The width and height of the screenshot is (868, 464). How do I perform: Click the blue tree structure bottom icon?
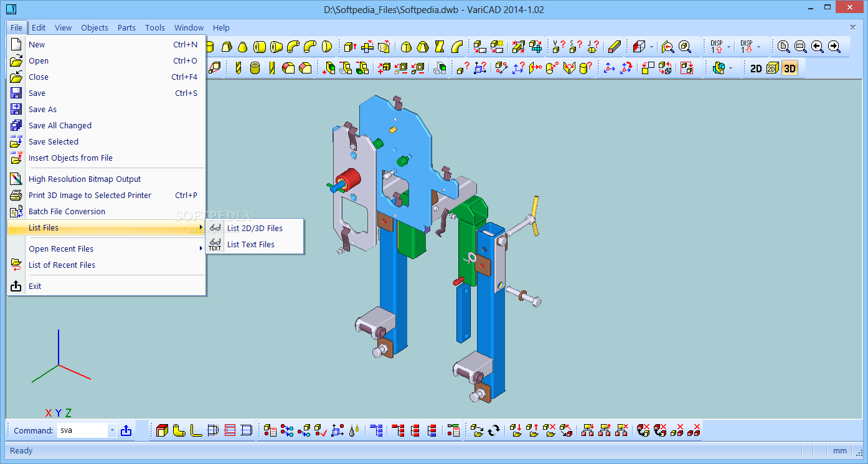pos(376,430)
